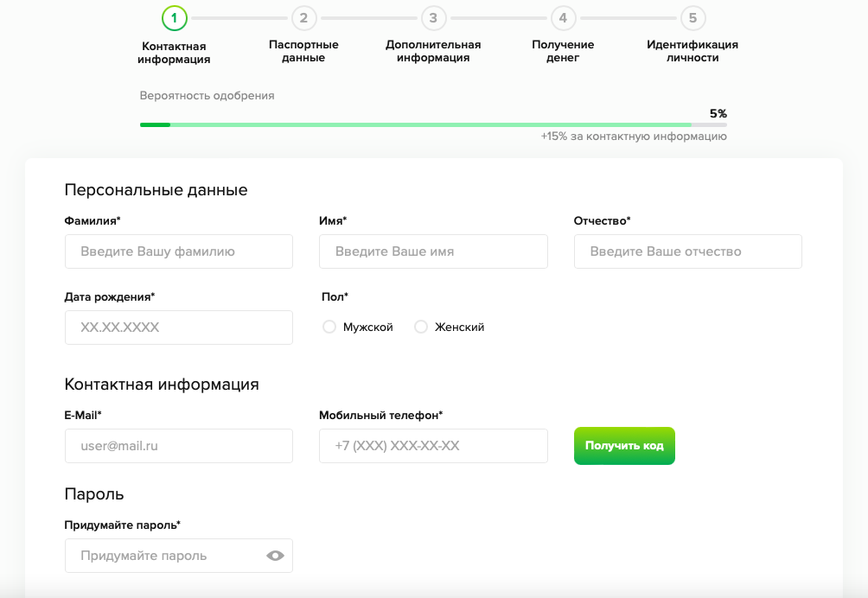
Task: Click the Дата рождения date field
Action: 179,328
